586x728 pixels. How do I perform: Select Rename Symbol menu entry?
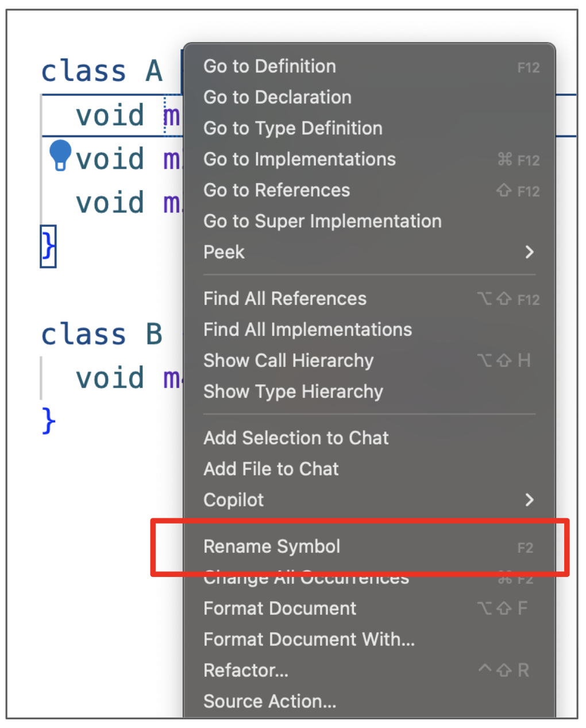272,547
